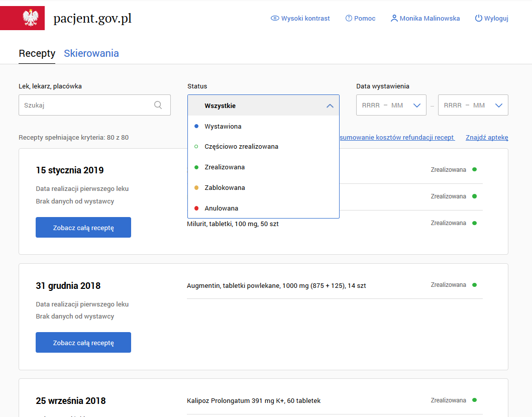Click the eye icon for high contrast
532x417 pixels.
click(275, 19)
